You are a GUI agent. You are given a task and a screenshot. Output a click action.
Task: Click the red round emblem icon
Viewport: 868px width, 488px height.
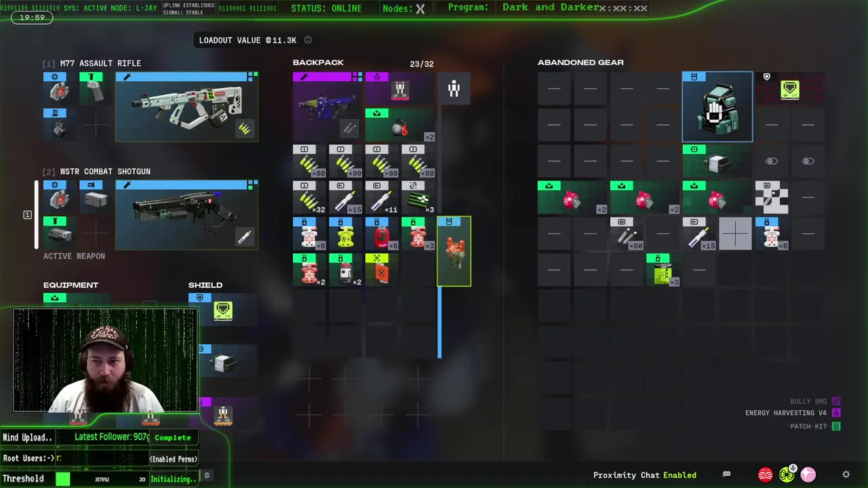point(766,474)
